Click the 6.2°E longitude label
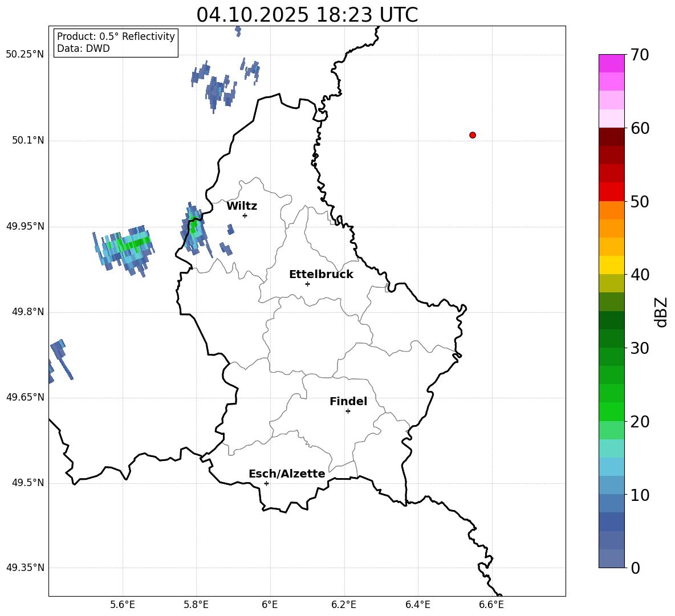Image resolution: width=675 pixels, height=616 pixels. [344, 605]
